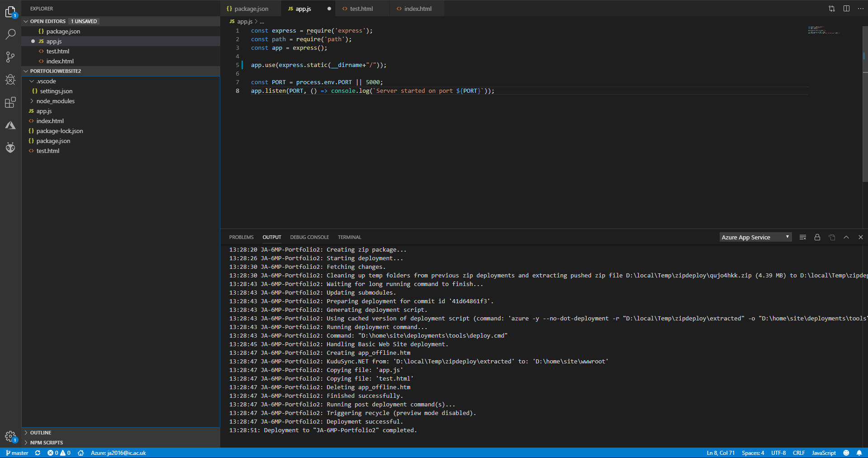The width and height of the screenshot is (868, 458).
Task: Open the Source Control view
Action: [10, 57]
